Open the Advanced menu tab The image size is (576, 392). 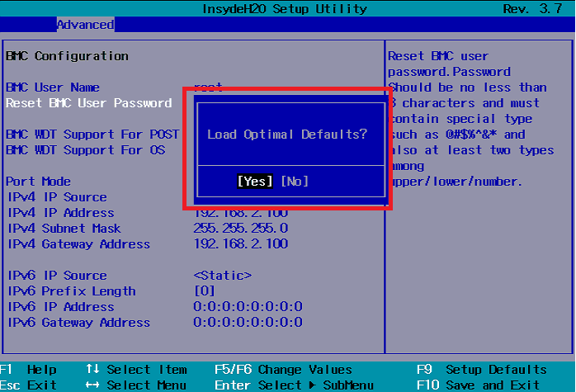(x=85, y=25)
